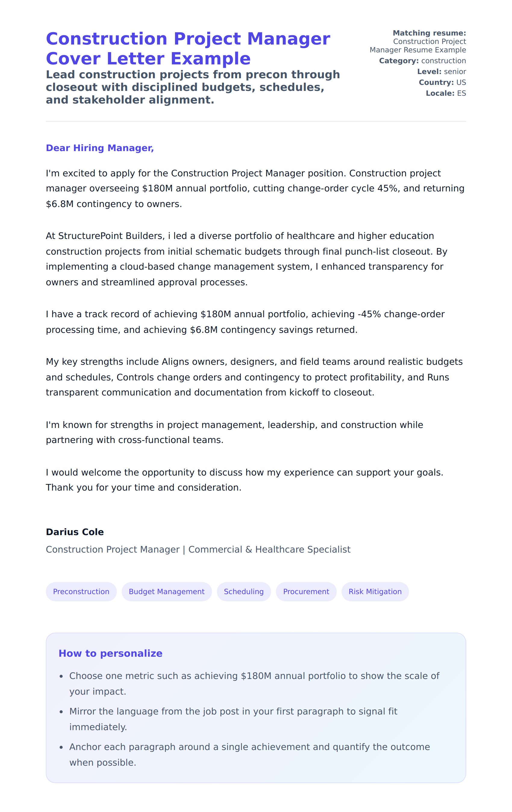Click the Preconstruction skill tag
The width and height of the screenshot is (512, 812).
coord(81,591)
